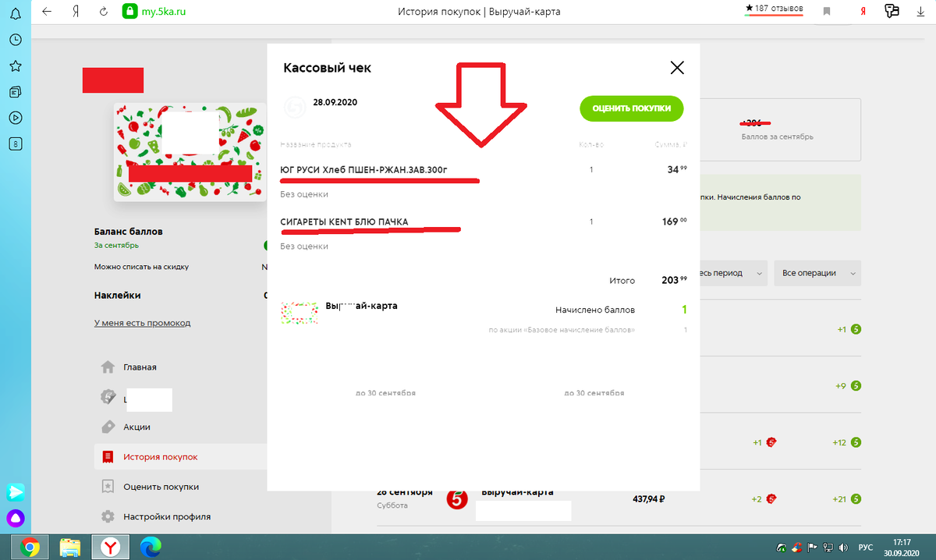Bookmark the page with bookmark icon
936x560 pixels.
pyautogui.click(x=827, y=12)
